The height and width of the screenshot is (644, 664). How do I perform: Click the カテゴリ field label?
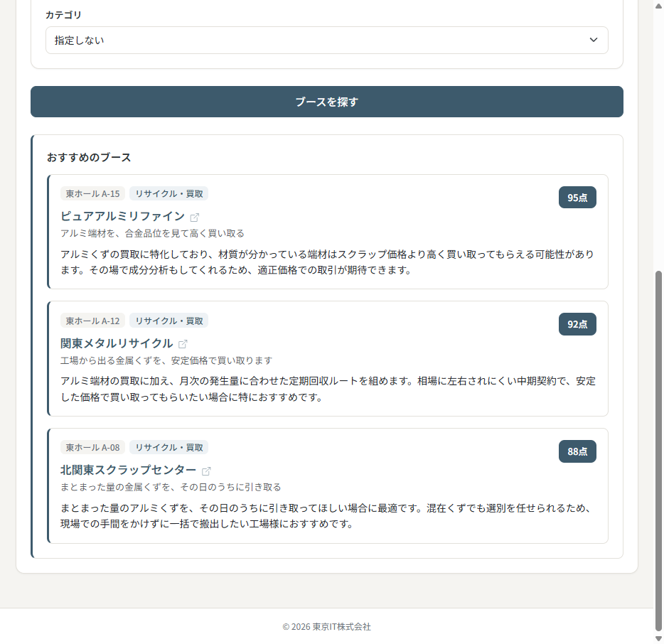tap(63, 15)
